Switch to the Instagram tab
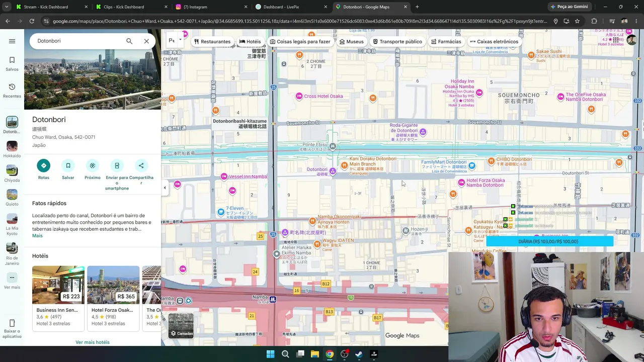 [211, 7]
